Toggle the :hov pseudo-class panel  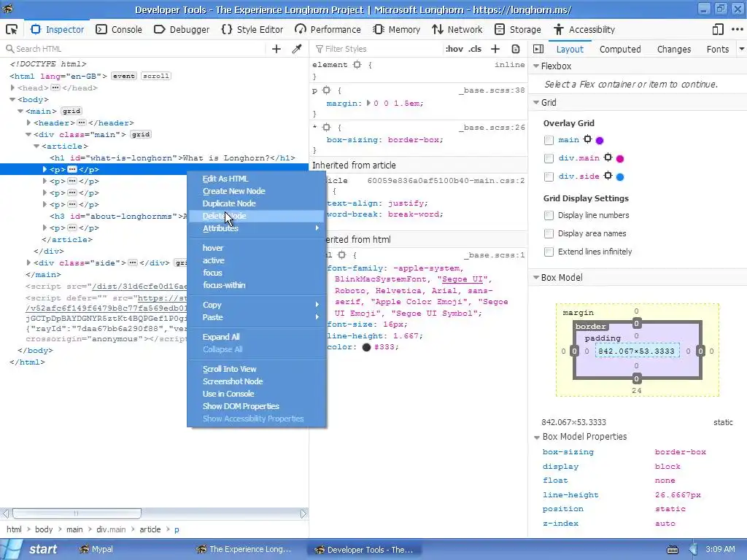coord(454,49)
